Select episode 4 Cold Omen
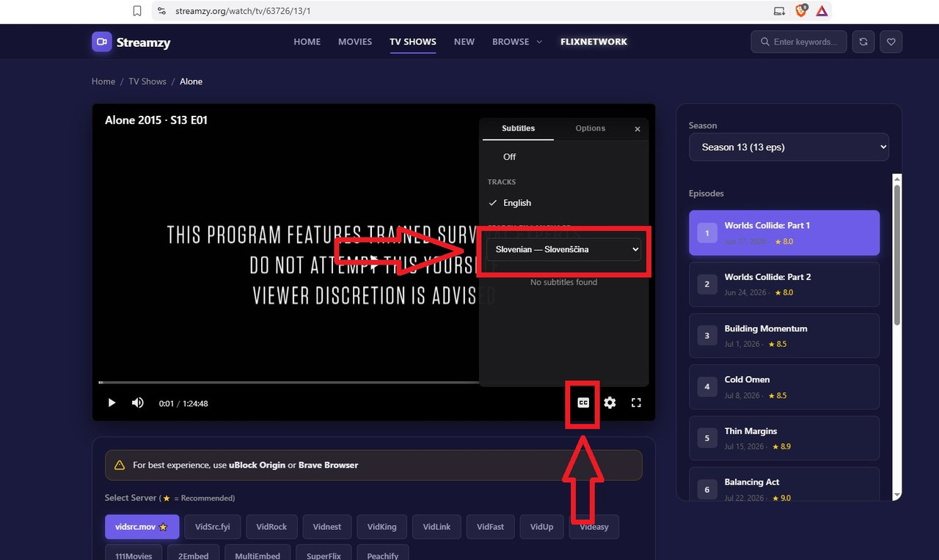Image resolution: width=939 pixels, height=560 pixels. 784,387
